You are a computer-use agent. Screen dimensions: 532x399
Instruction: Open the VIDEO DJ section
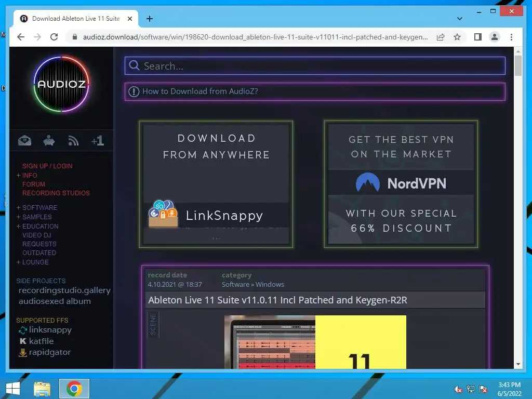[x=37, y=235]
